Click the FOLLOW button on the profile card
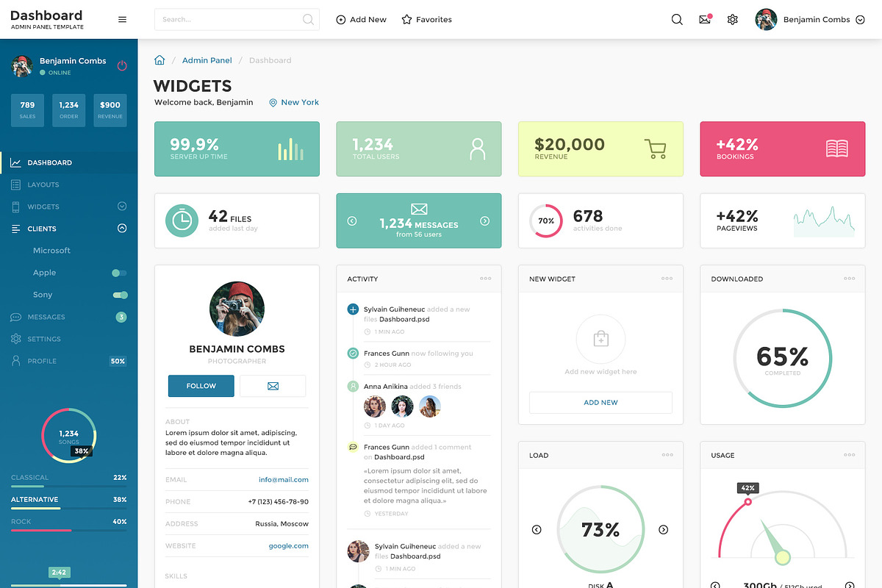The width and height of the screenshot is (882, 588). (201, 385)
